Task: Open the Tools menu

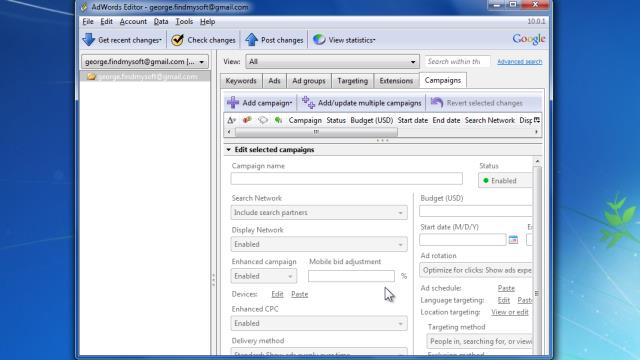Action: point(184,22)
